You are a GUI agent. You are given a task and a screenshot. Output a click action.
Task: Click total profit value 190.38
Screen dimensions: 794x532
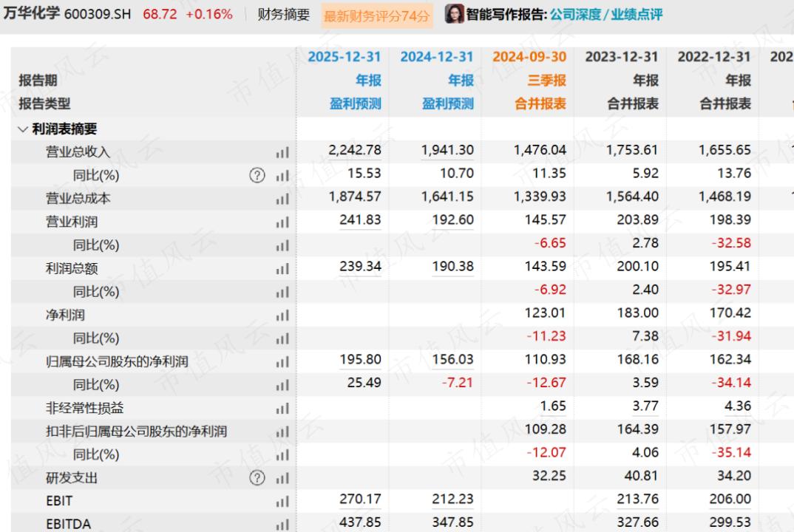tap(452, 267)
